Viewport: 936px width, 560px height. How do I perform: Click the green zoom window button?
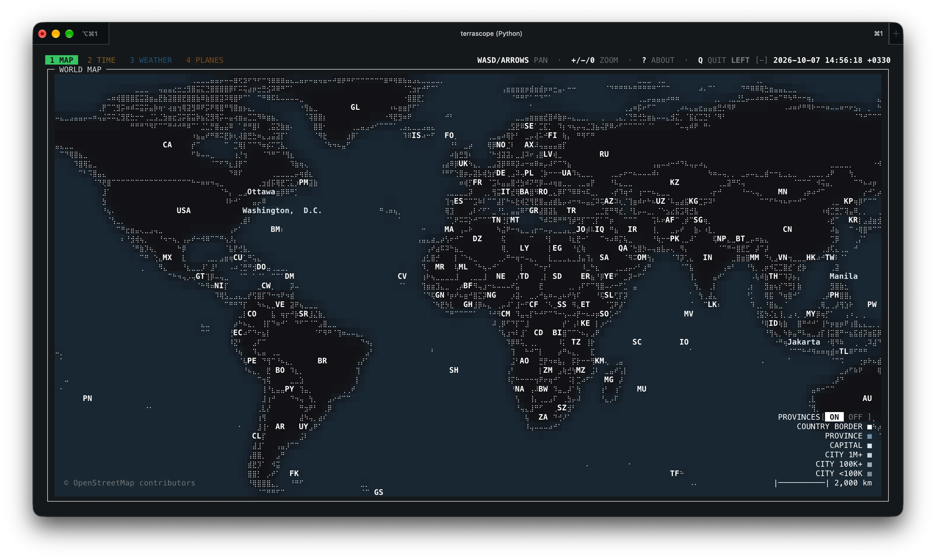[x=69, y=33]
